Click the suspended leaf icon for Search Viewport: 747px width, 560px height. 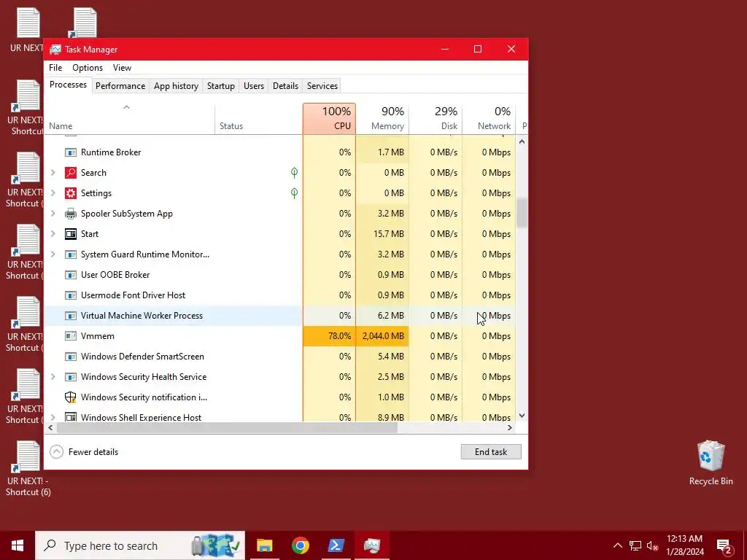click(295, 173)
